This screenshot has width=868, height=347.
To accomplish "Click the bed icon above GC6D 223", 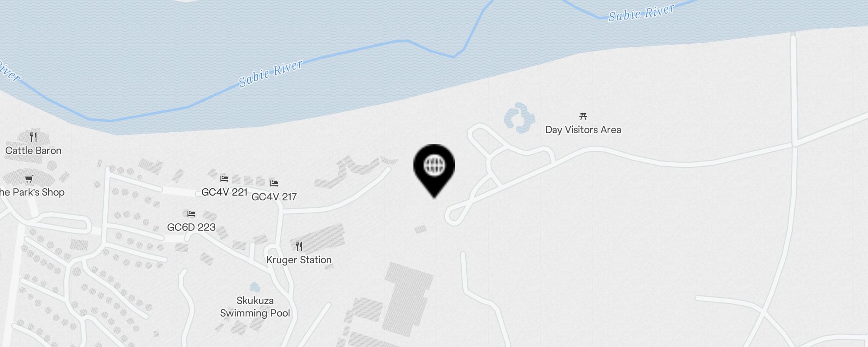I will click(191, 213).
